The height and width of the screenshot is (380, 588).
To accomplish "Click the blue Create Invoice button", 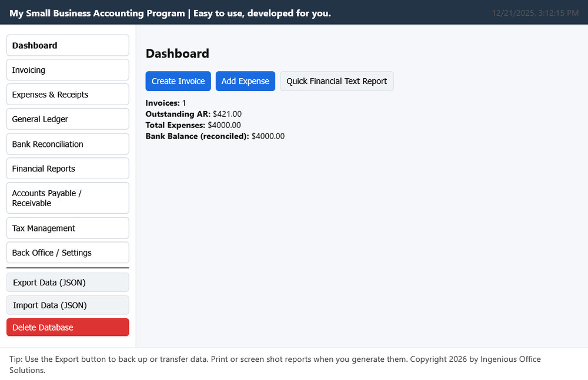I will [178, 81].
